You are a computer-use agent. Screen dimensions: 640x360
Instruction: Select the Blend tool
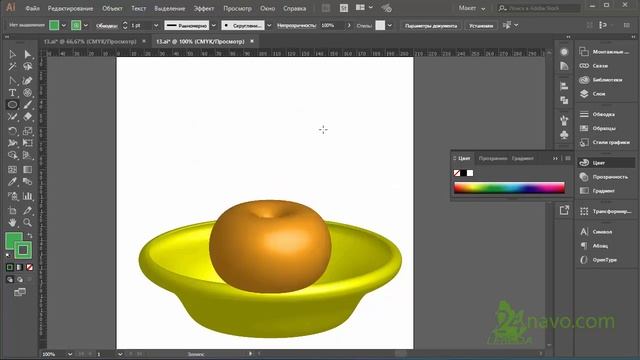tap(27, 182)
